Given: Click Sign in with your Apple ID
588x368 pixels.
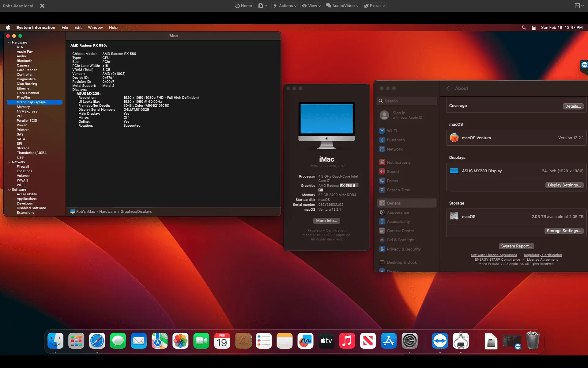Looking at the screenshot, I should [407, 115].
